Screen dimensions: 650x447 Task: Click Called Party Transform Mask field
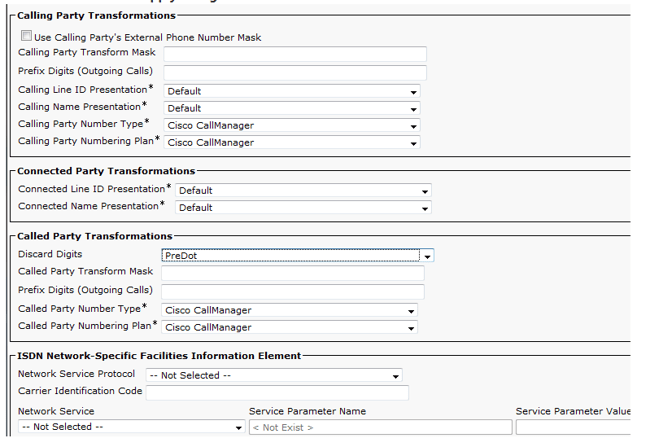[293, 273]
